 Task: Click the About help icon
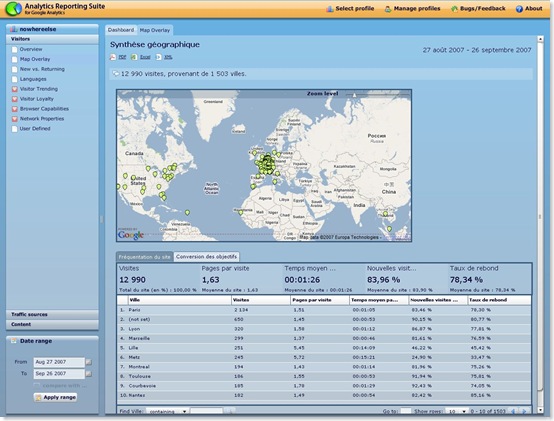pyautogui.click(x=519, y=9)
